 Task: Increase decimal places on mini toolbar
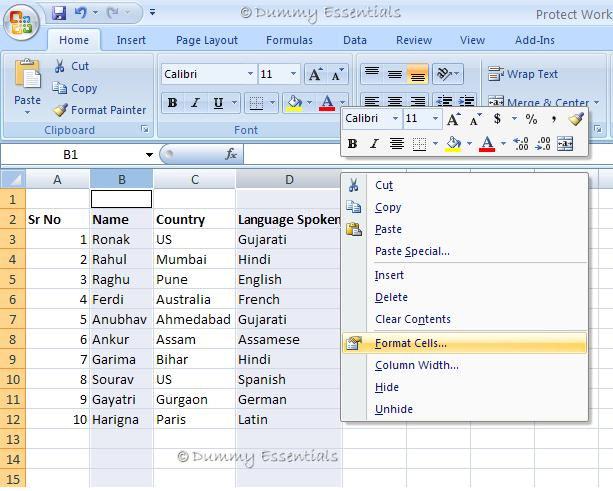point(521,143)
